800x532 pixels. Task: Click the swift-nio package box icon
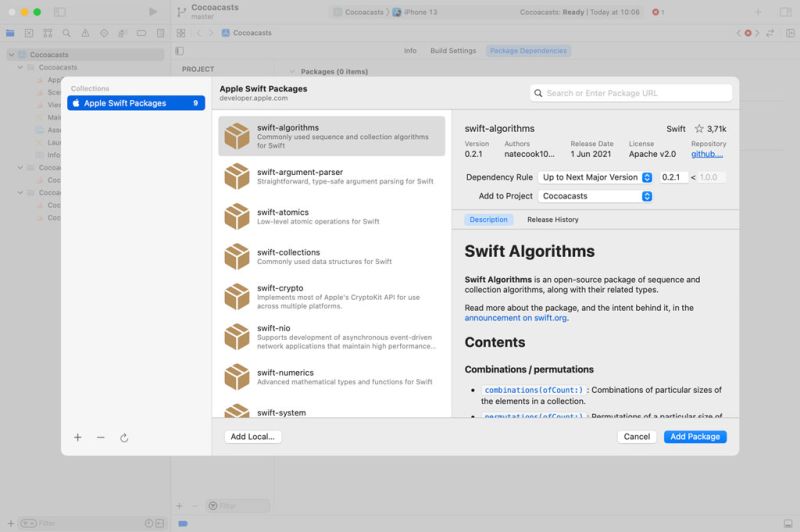point(237,337)
